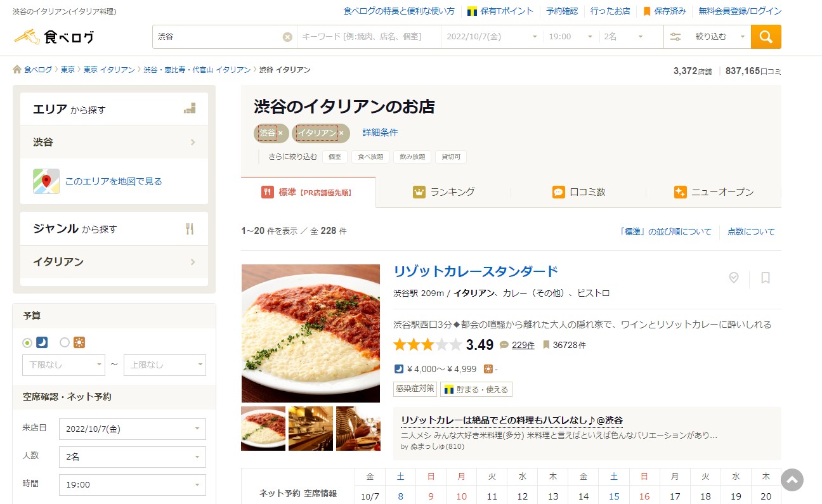Open review titled リゾットカレーは絶品でどの料理もハズレなし
This screenshot has height=504, width=822.
tap(512, 420)
